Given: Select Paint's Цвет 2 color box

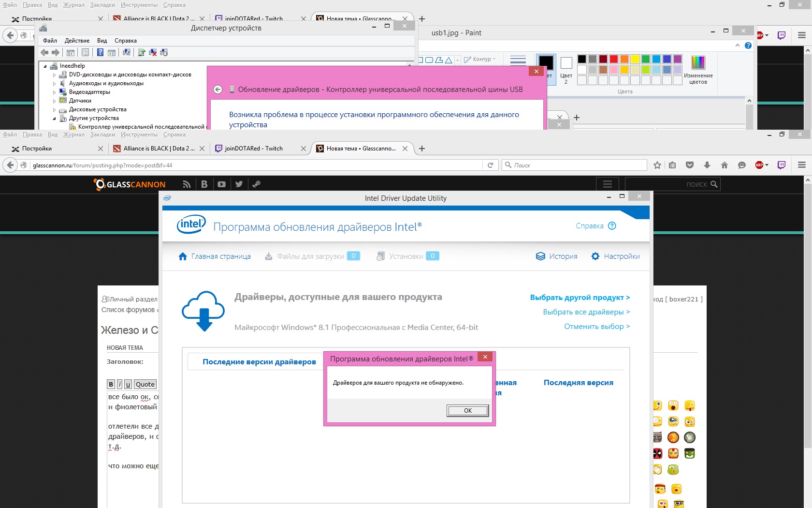Looking at the screenshot, I should pos(566,70).
